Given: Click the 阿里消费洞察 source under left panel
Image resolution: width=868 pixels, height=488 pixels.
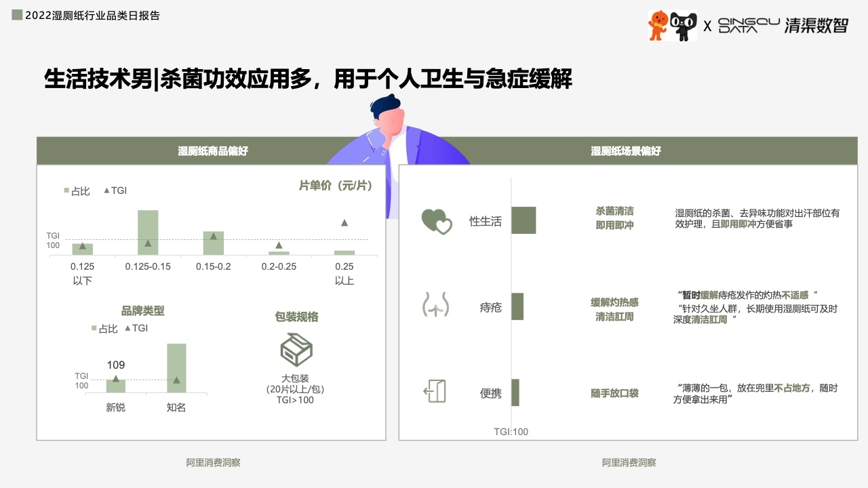Looking at the screenshot, I should coord(213,463).
